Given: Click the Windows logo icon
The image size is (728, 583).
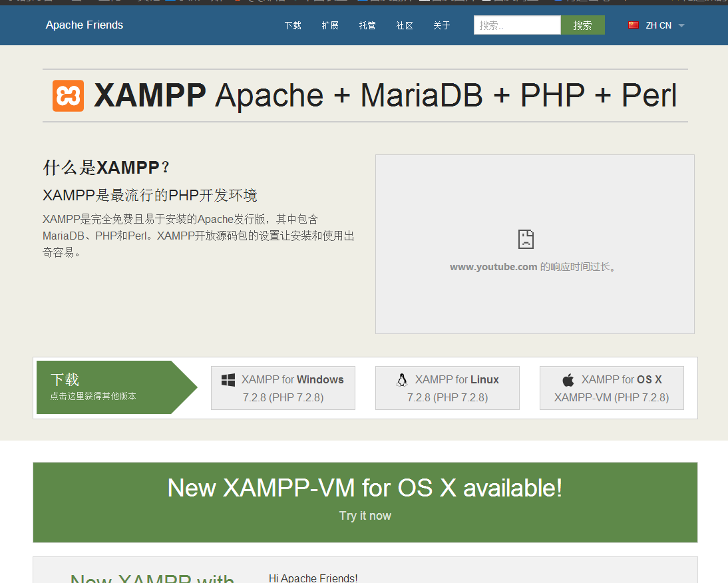Looking at the screenshot, I should click(228, 380).
